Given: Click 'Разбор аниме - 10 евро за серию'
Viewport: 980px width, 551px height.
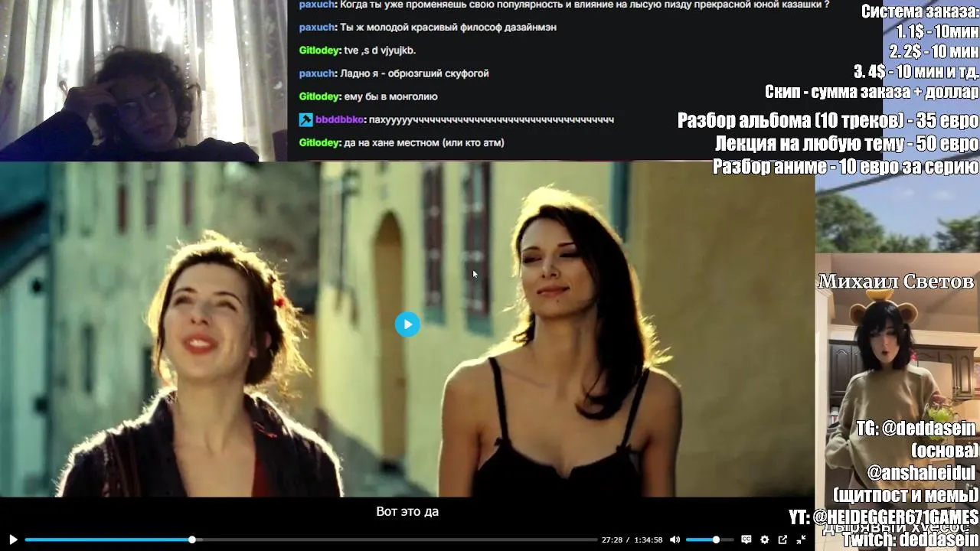Looking at the screenshot, I should (846, 166).
